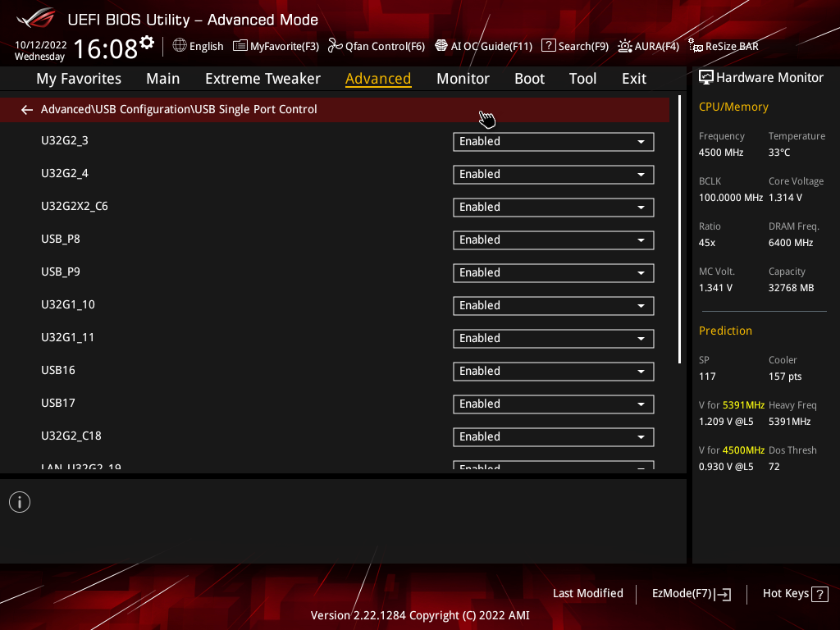Viewport: 840px width, 630px height.
Task: Open the USB_P8 dropdown
Action: coord(554,240)
